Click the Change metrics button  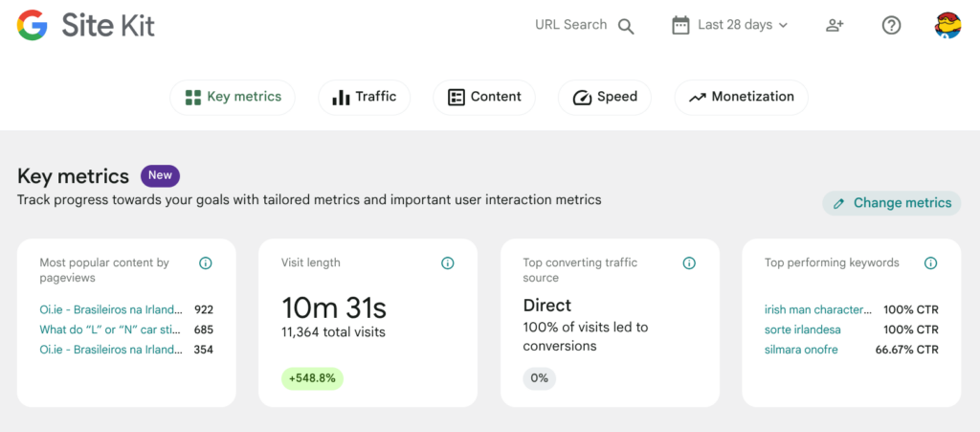(892, 203)
